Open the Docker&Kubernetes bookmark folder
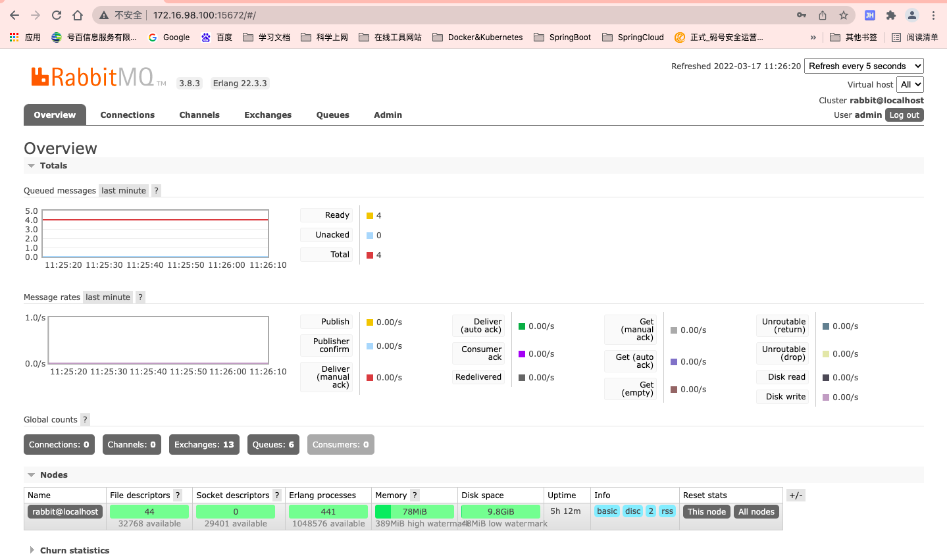Viewport: 947px width, 560px height. 478,38
